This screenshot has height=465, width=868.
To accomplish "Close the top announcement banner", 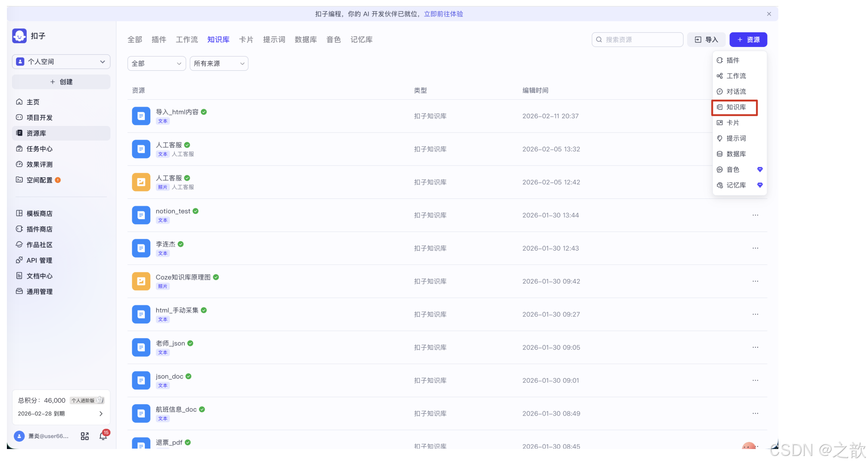I will 769,14.
